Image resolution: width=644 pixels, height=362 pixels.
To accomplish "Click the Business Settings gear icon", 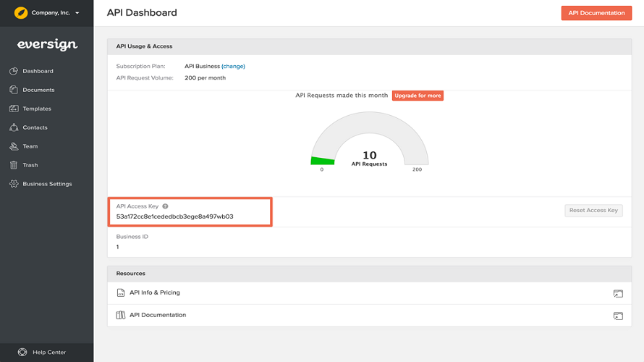I will (x=14, y=184).
